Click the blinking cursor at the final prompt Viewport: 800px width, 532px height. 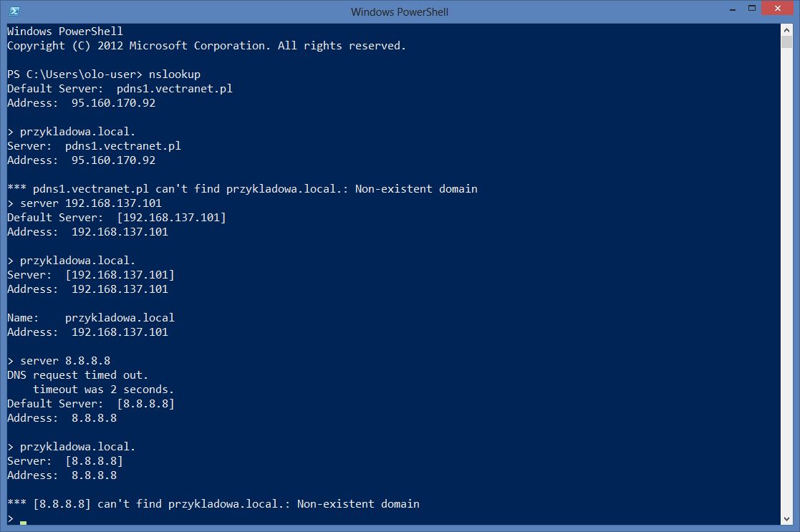(23, 522)
